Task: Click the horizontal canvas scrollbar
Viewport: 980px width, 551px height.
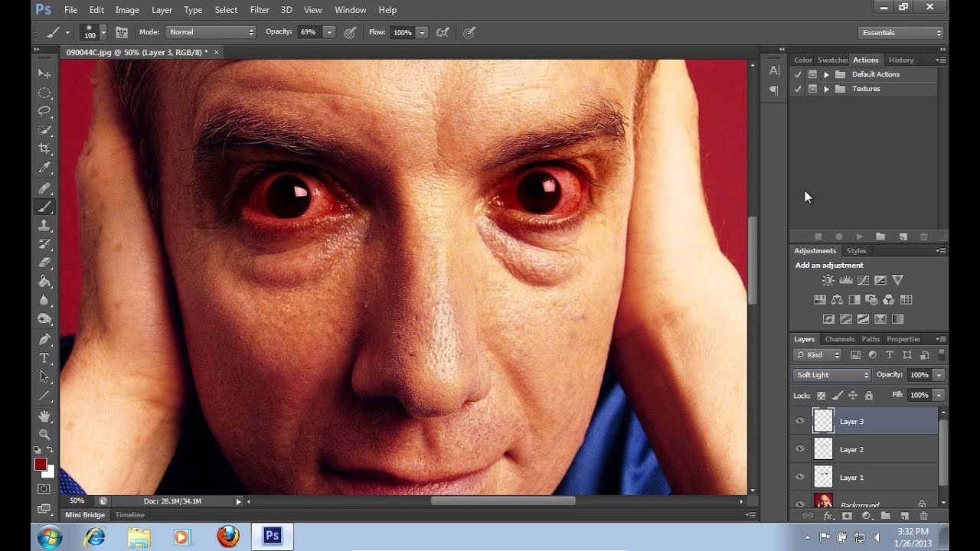Action: pyautogui.click(x=503, y=501)
